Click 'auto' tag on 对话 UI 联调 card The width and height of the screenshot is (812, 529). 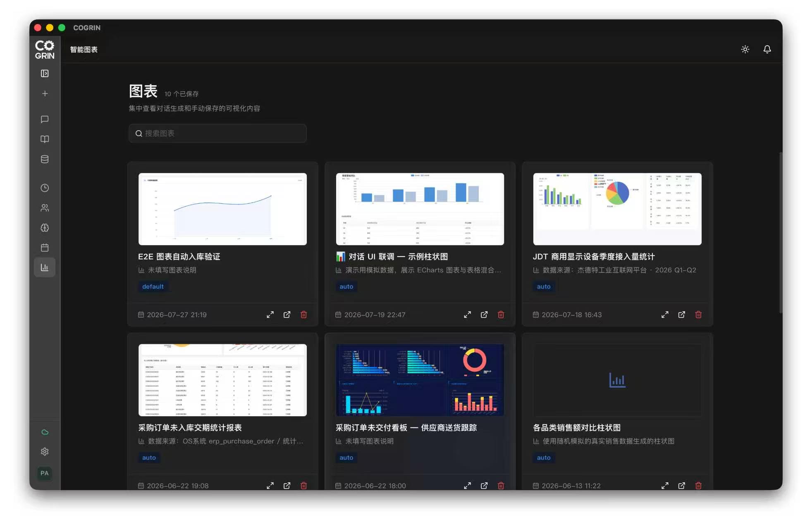pyautogui.click(x=346, y=287)
